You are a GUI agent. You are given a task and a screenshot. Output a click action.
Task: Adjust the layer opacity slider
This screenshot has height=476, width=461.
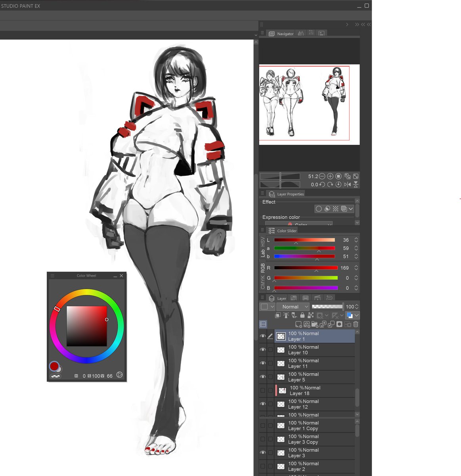coord(327,307)
